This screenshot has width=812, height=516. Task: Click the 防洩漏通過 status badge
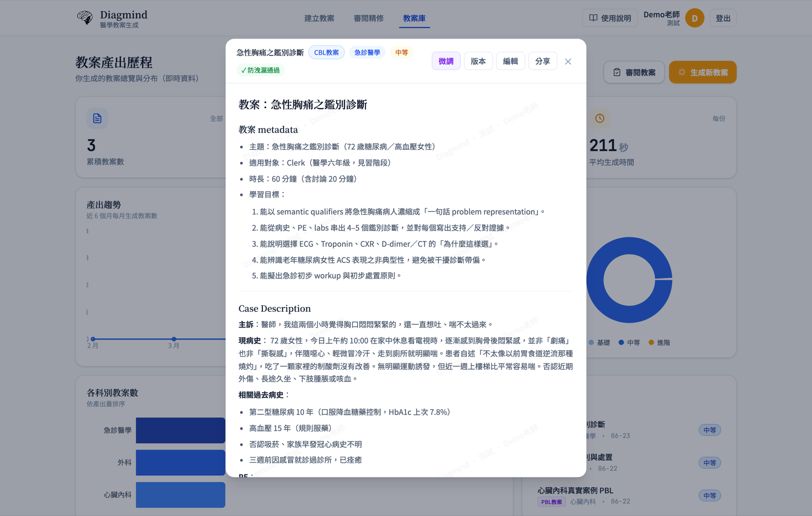(260, 71)
